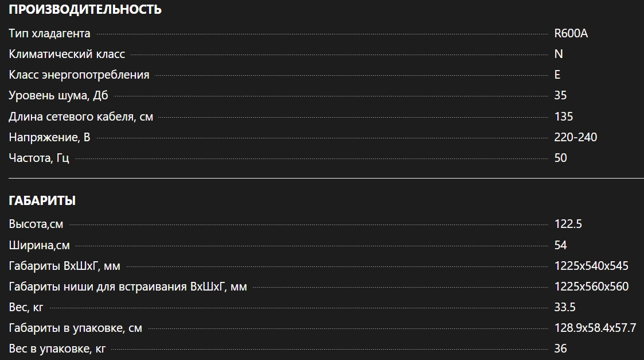This screenshot has height=360, width=644.
Task: Select the 220-240 voltage value
Action: point(576,137)
